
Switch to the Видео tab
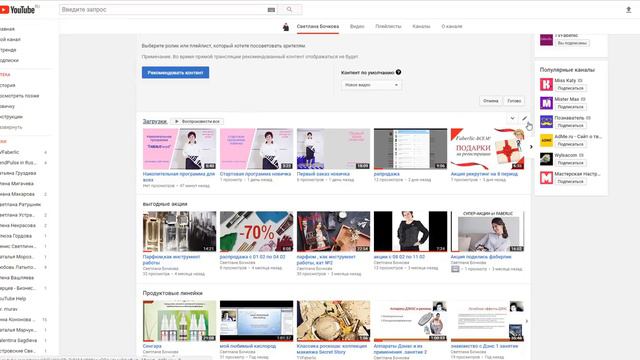[357, 27]
